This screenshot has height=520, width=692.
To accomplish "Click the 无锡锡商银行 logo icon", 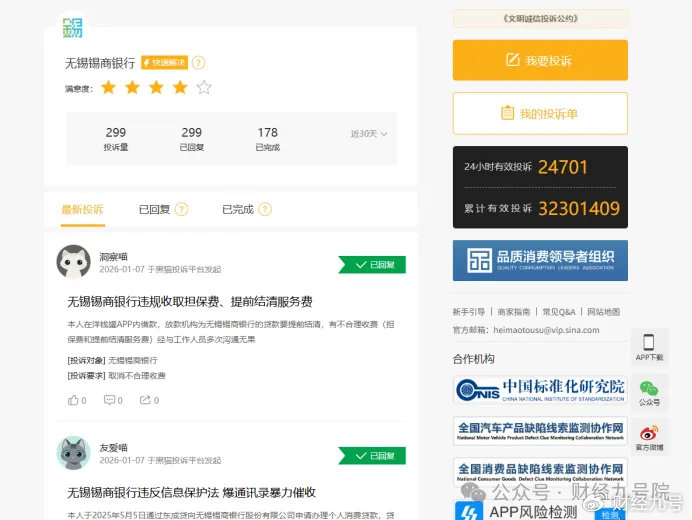I will tap(72, 26).
